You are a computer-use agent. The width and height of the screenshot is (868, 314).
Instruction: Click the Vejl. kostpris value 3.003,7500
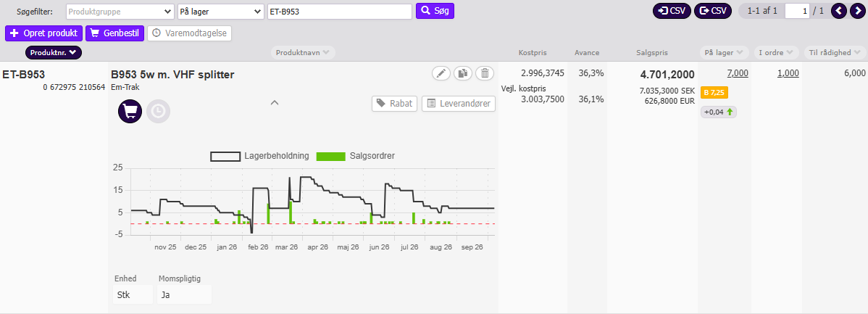click(x=543, y=99)
